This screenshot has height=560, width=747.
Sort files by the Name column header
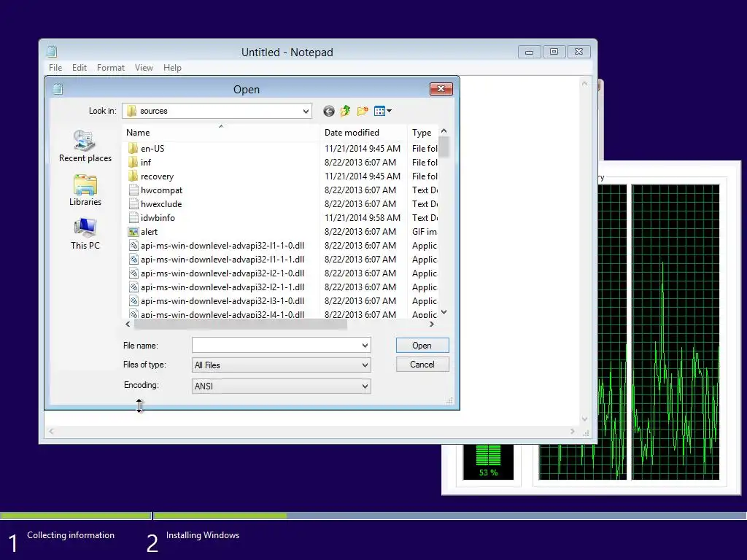221,133
